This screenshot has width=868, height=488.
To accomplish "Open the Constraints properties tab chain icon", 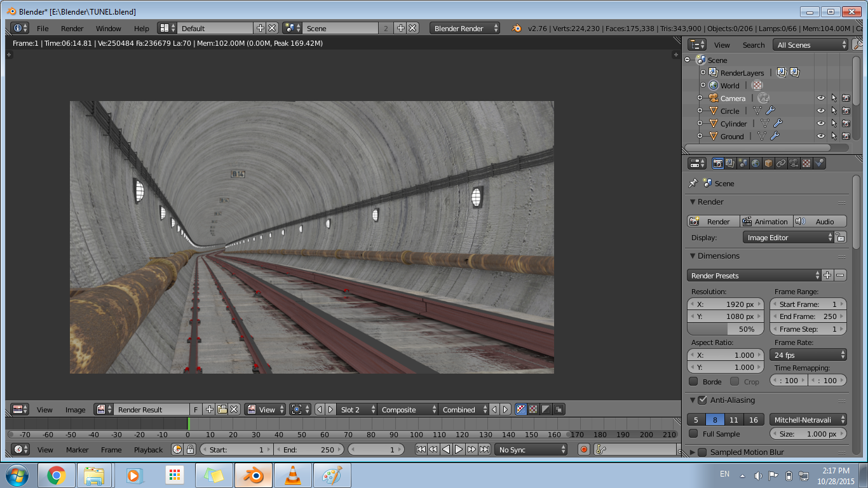I will click(781, 163).
